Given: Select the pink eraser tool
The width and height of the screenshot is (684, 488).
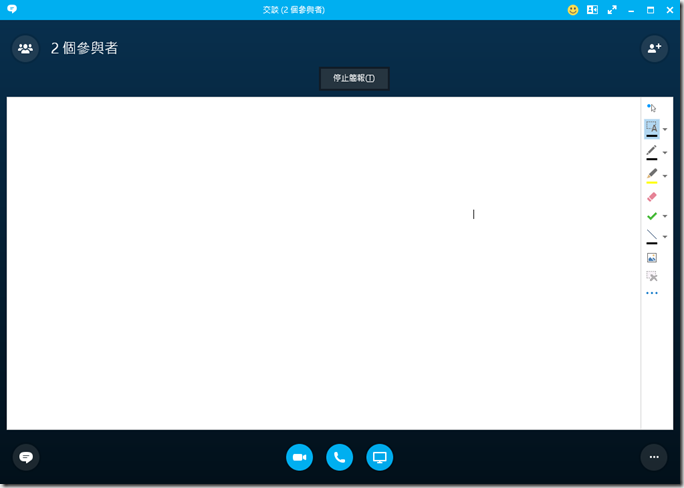Looking at the screenshot, I should click(x=651, y=197).
